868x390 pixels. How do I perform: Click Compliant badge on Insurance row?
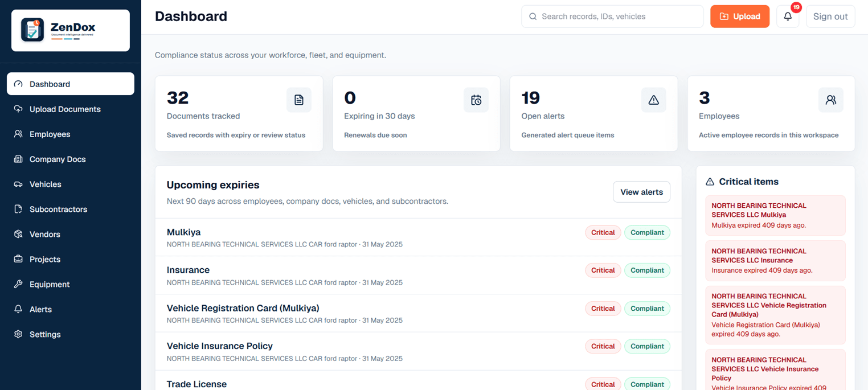647,270
